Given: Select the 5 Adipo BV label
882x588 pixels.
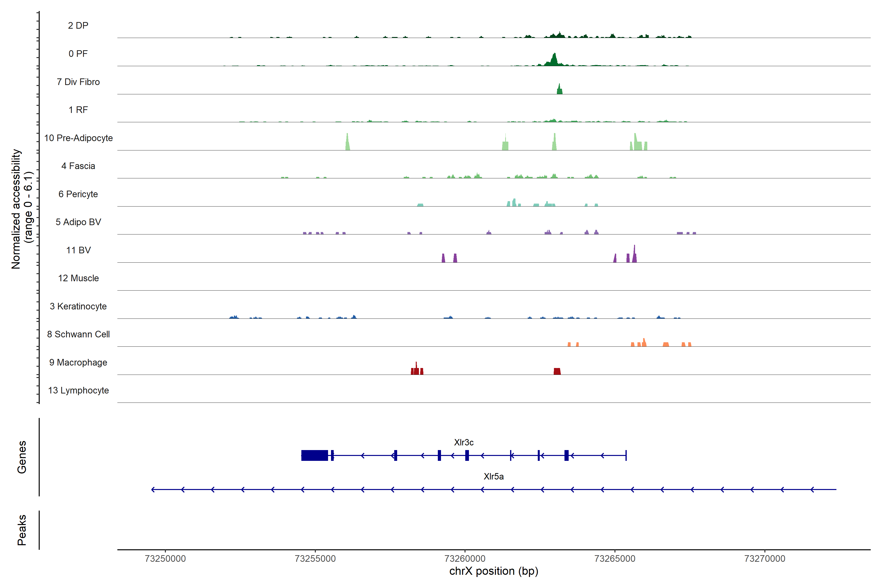Looking at the screenshot, I should tap(78, 222).
